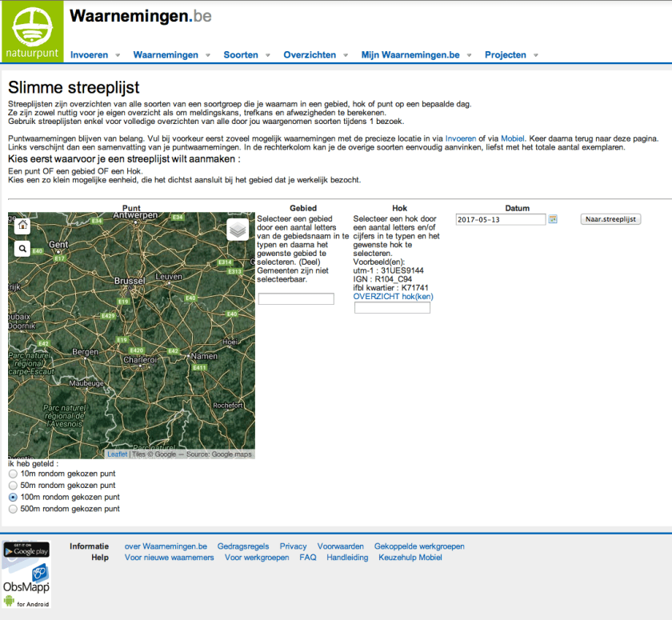Open the map search magnifier

(22, 248)
